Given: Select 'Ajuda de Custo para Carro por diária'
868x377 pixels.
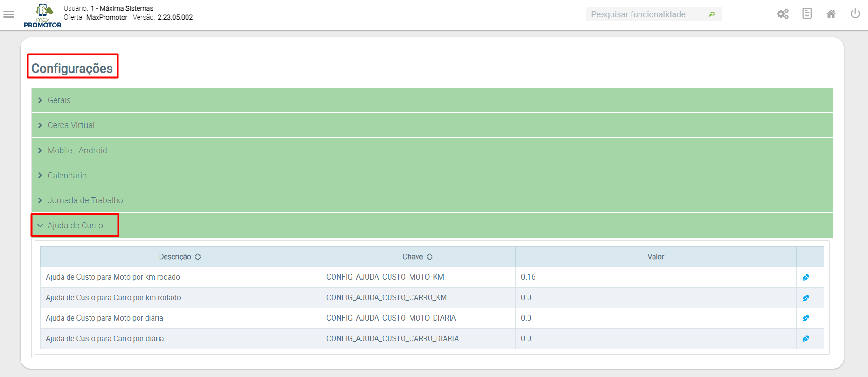Looking at the screenshot, I should [x=105, y=339].
